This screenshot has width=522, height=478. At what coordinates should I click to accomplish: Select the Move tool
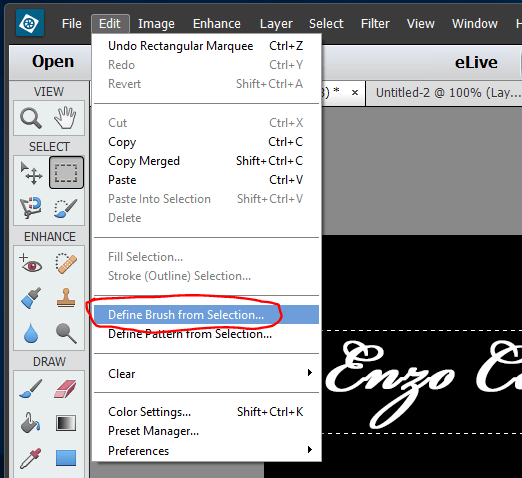tap(31, 173)
